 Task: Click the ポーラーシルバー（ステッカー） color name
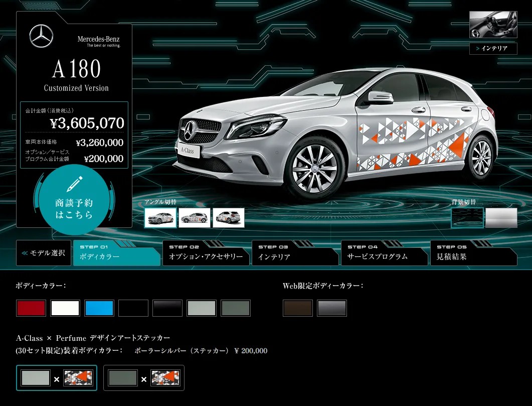[x=182, y=351]
